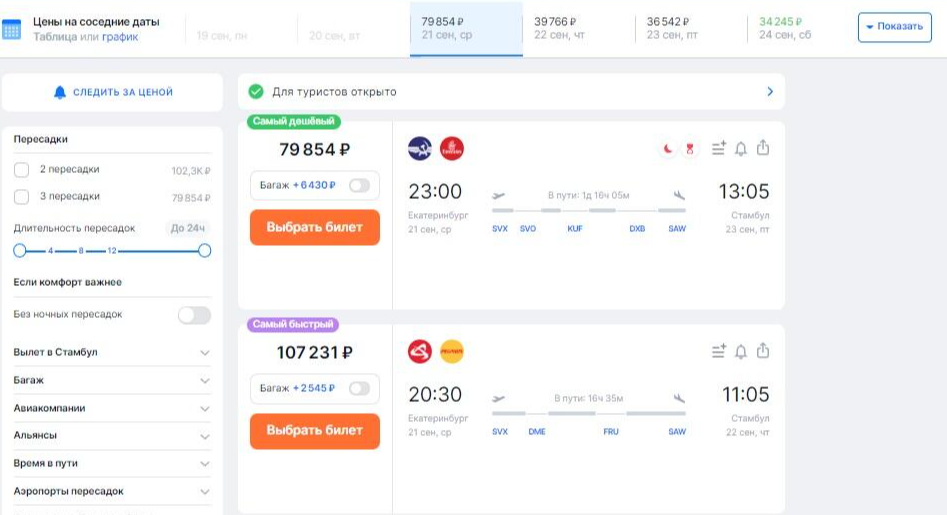The height and width of the screenshot is (515, 947).
Task: Open the "Показать" dropdown button
Action: 894,27
